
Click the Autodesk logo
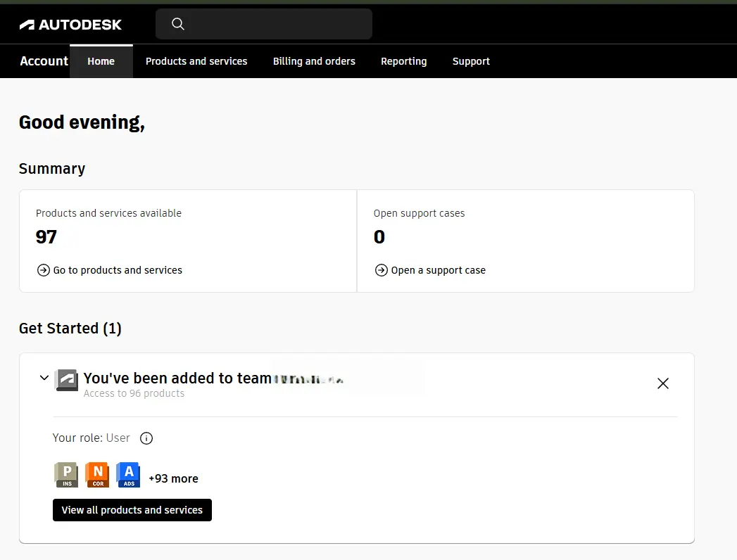[x=70, y=25]
